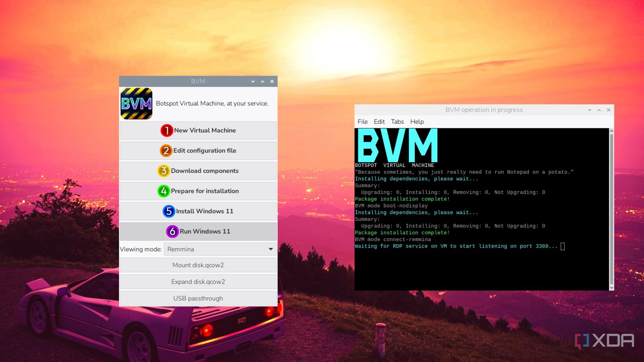Open the terminal Help menu

417,122
